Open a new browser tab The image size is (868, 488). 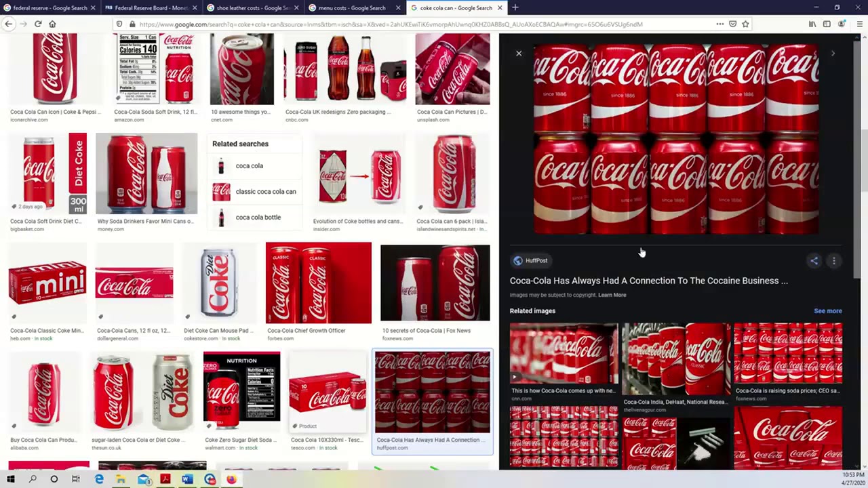515,8
